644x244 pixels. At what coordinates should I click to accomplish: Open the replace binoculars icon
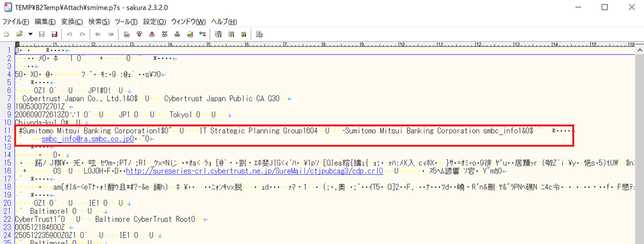point(164,34)
